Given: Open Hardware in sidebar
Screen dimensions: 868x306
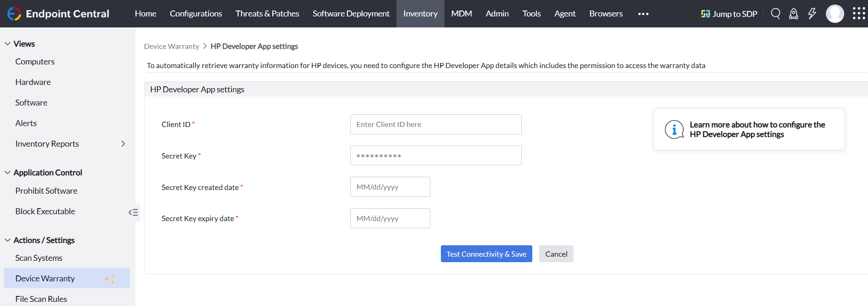Looking at the screenshot, I should (33, 82).
